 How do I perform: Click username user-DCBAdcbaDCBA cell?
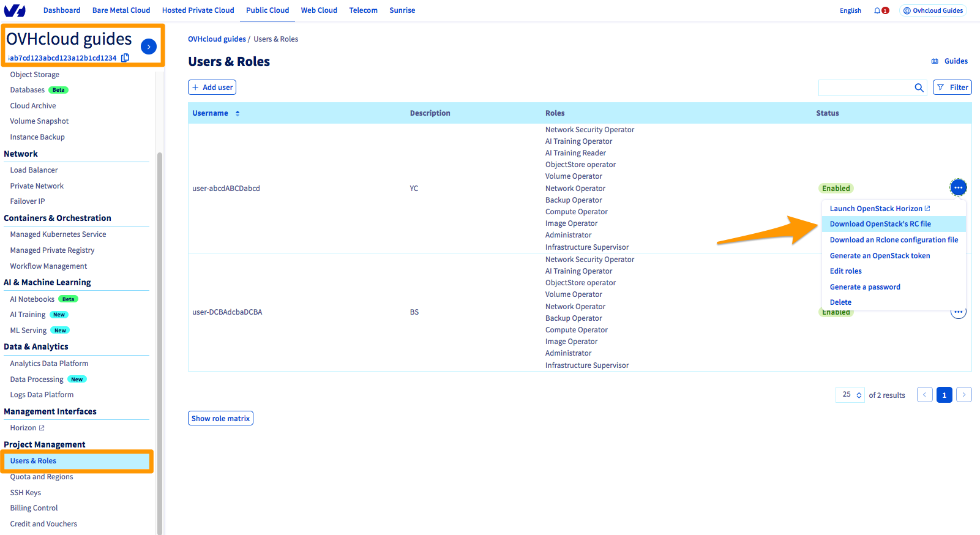point(227,312)
